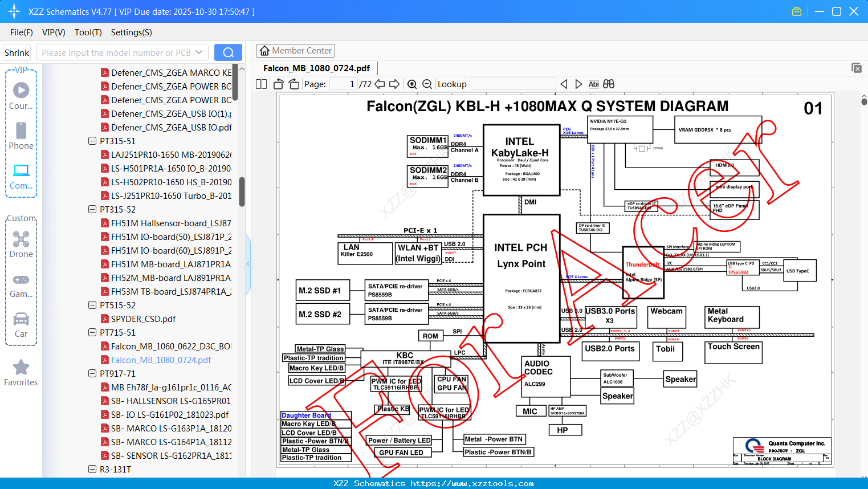This screenshot has height=489, width=868.
Task: Open SPYDER_CSD.pdf in the tree
Action: pos(143,319)
